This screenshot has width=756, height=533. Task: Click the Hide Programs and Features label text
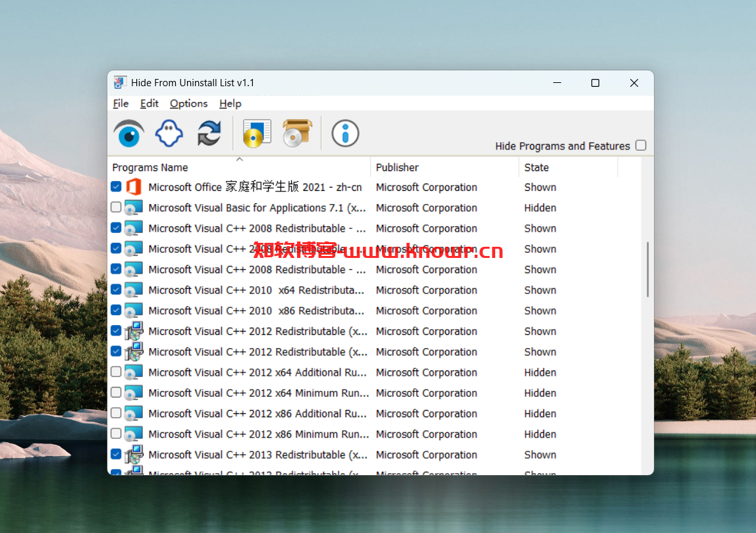click(562, 146)
